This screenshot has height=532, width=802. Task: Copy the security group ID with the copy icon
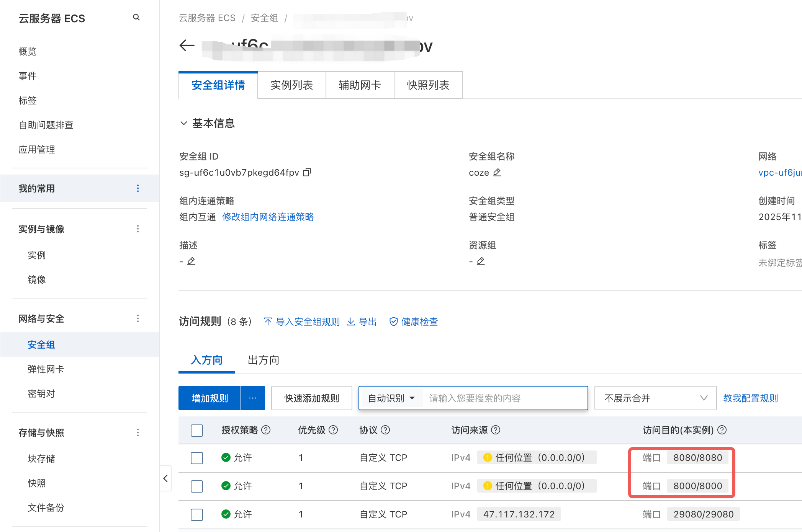[307, 173]
